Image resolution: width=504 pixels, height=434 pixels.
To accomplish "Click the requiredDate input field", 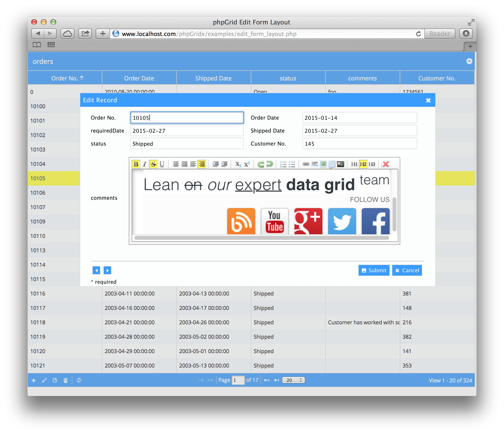I will (x=187, y=131).
